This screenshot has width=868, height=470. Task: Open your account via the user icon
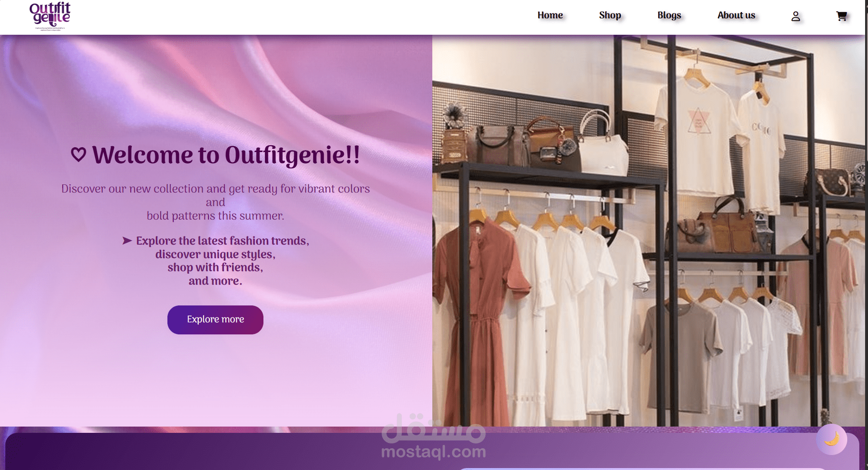click(x=795, y=16)
